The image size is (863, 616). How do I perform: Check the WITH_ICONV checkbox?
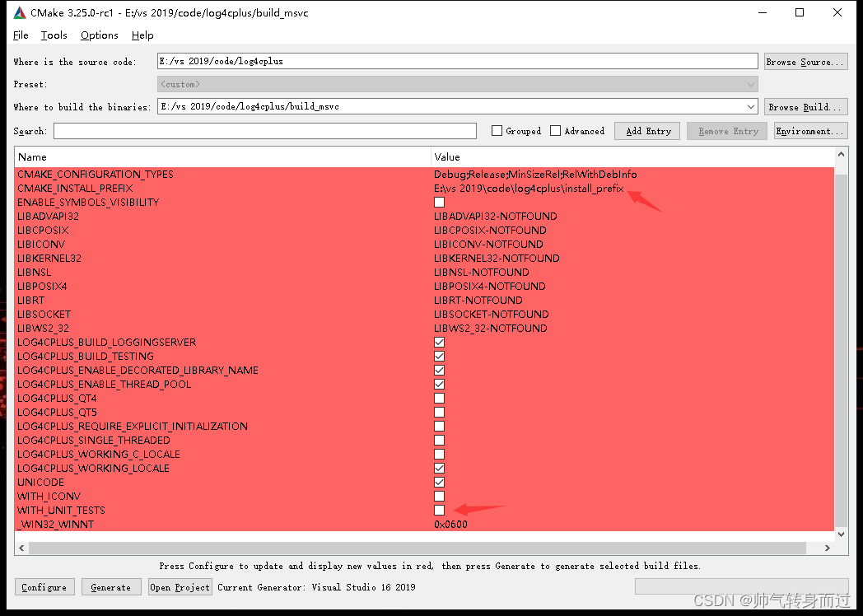tap(439, 497)
